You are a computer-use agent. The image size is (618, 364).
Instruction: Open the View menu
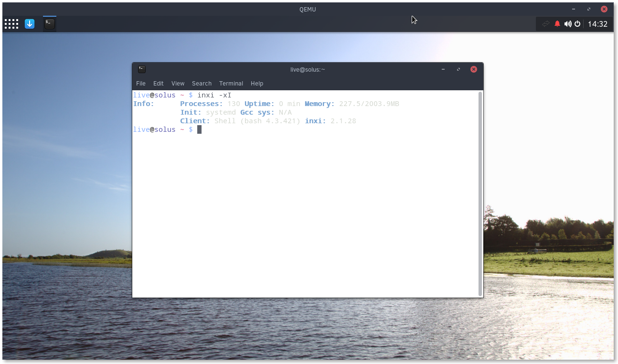pyautogui.click(x=178, y=84)
